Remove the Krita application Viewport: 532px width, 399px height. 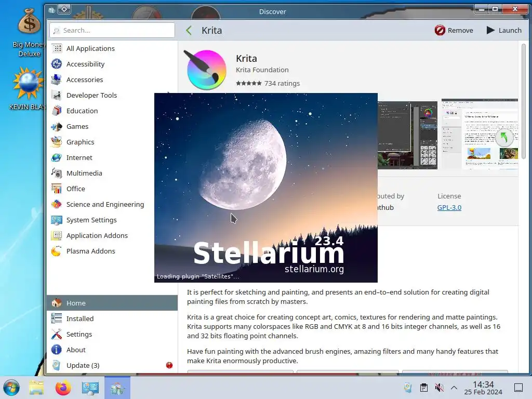(x=454, y=30)
